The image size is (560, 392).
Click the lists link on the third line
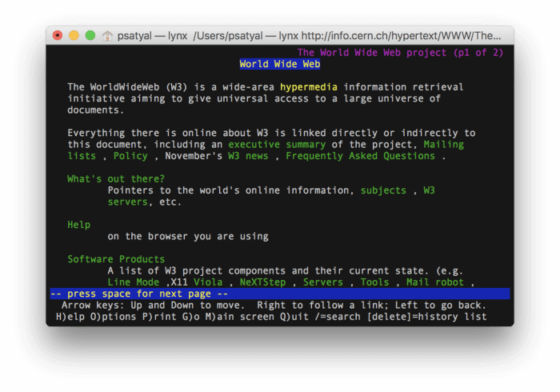(82, 156)
